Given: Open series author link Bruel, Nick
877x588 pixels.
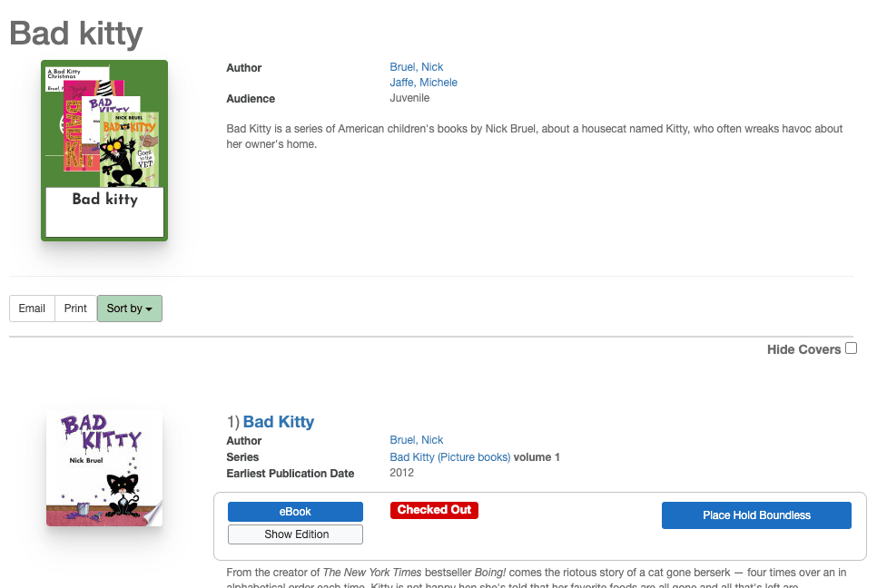Looking at the screenshot, I should point(417,67).
